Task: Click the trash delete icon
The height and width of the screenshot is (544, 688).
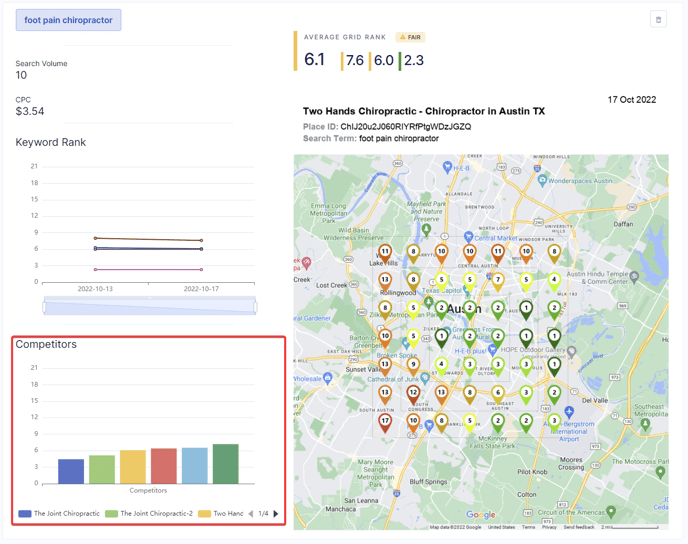Action: coord(658,20)
